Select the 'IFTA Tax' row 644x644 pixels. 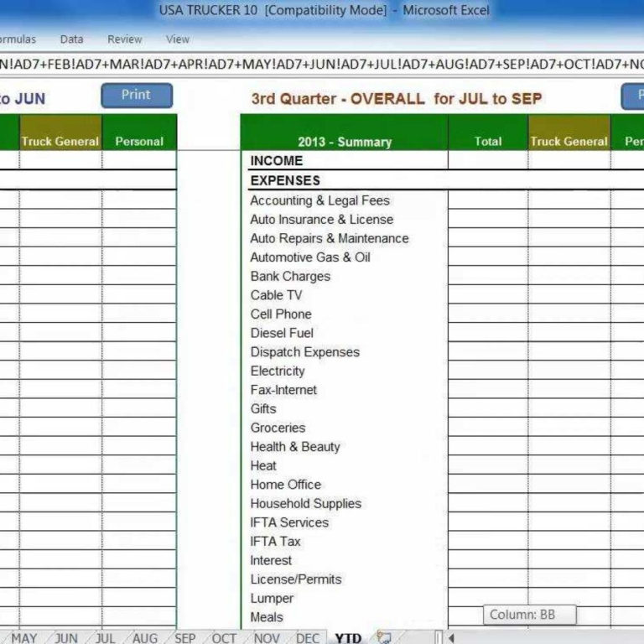[x=275, y=542]
